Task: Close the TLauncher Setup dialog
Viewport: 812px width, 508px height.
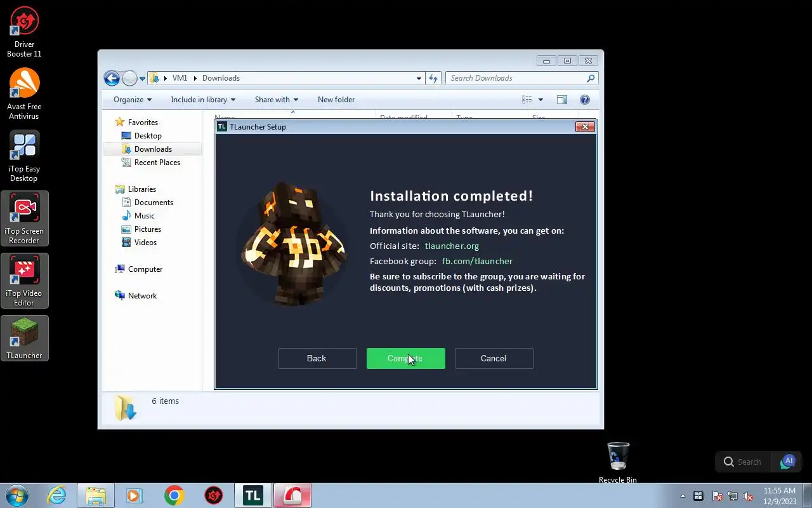Action: coord(584,126)
